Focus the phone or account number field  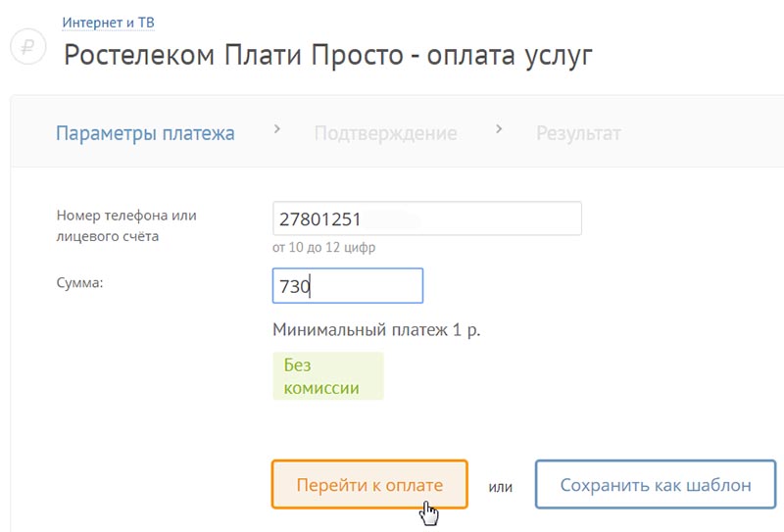coord(427,218)
